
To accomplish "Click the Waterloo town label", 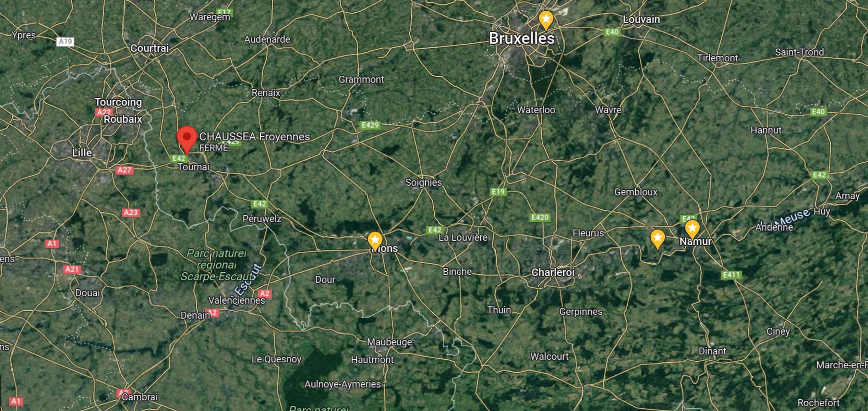I will (536, 110).
